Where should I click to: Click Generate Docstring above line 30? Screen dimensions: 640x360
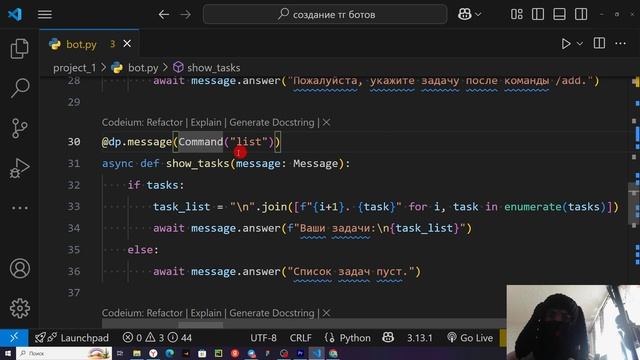pyautogui.click(x=272, y=122)
